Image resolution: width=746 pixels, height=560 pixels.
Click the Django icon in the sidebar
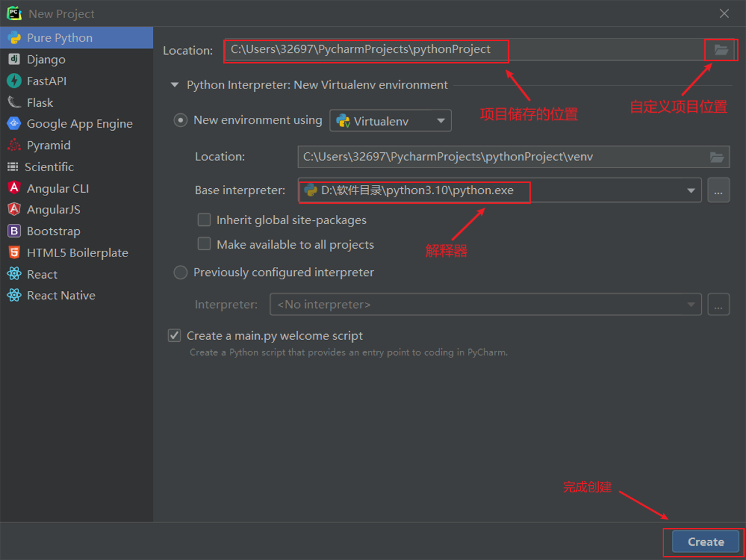tap(14, 59)
